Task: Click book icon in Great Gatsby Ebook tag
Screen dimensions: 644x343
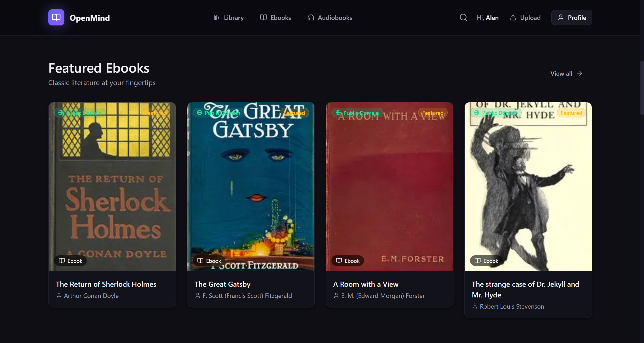Action: click(200, 261)
